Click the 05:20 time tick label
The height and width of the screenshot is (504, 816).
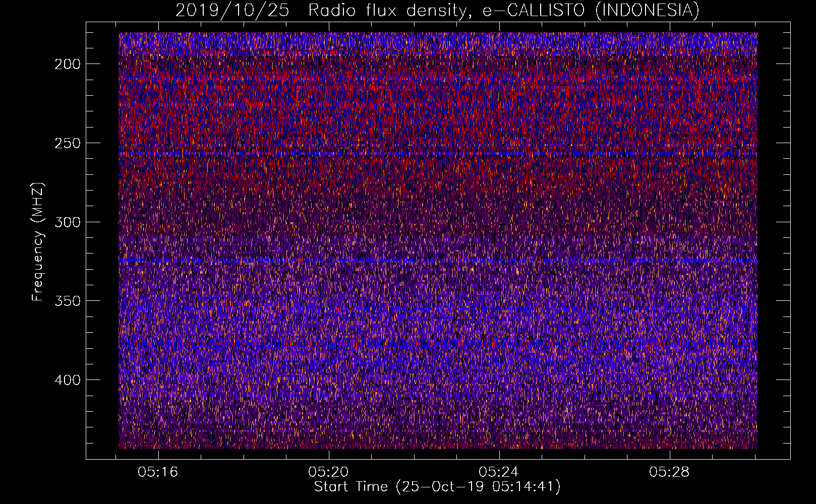pos(329,472)
